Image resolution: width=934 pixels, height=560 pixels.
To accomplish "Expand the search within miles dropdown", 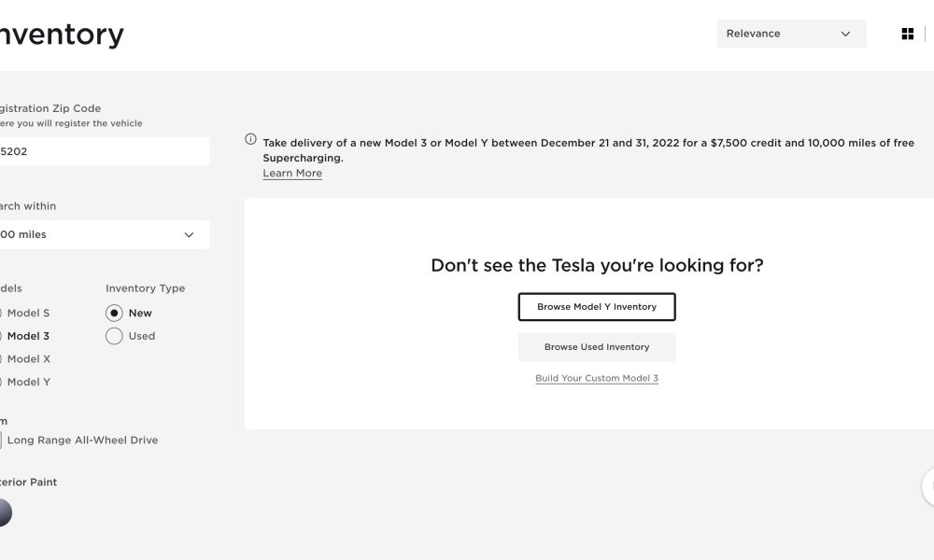I will point(104,234).
